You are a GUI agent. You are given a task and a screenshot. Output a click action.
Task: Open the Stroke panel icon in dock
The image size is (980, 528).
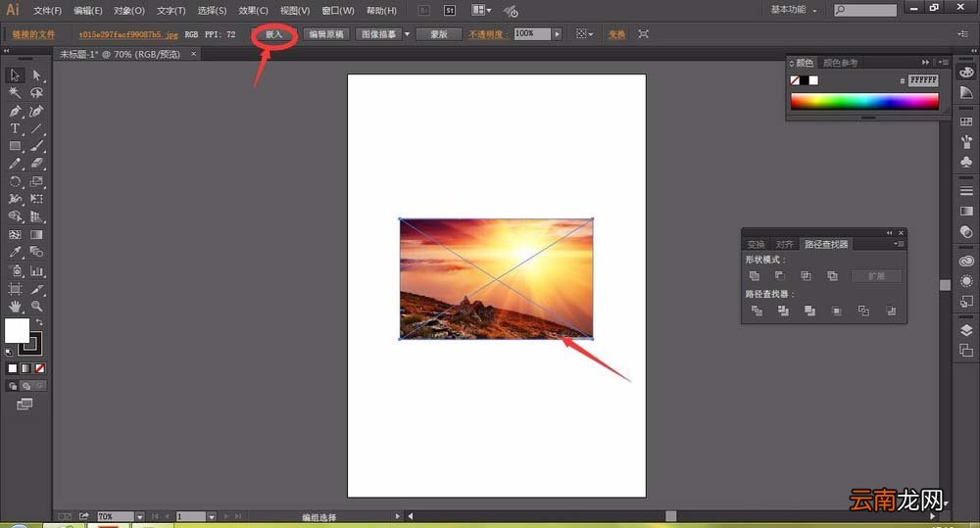966,191
